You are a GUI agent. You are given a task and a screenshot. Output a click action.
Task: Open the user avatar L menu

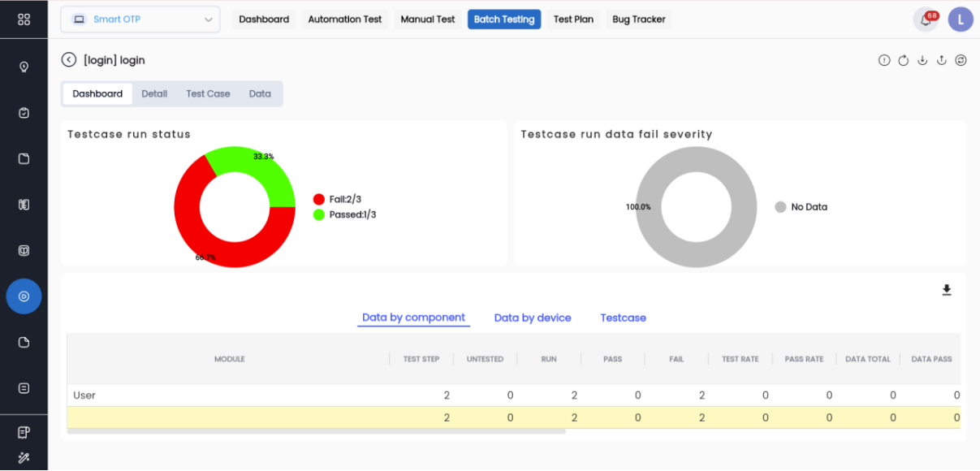pos(961,19)
